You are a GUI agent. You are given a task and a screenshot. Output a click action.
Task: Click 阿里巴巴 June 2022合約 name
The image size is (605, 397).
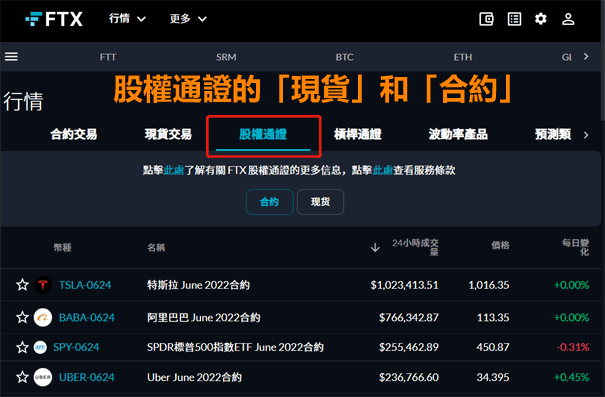pos(204,318)
